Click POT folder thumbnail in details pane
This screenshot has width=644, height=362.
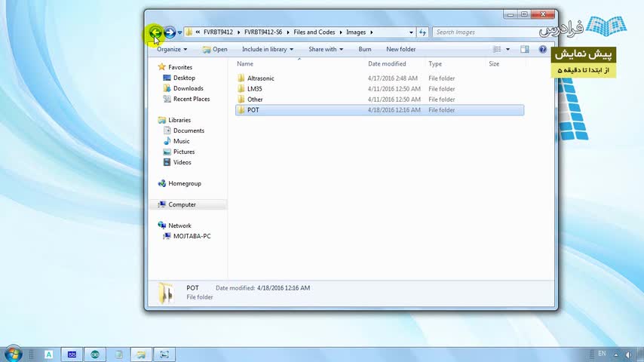[x=167, y=293]
